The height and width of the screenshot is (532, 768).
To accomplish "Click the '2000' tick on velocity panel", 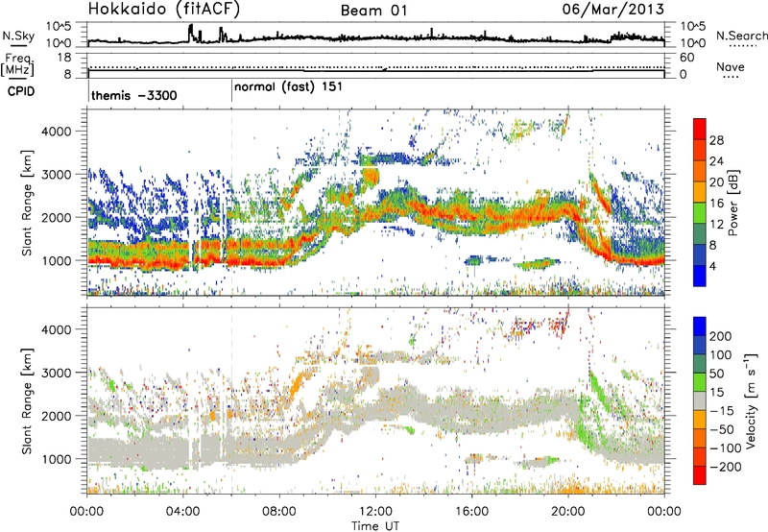I will coord(56,416).
